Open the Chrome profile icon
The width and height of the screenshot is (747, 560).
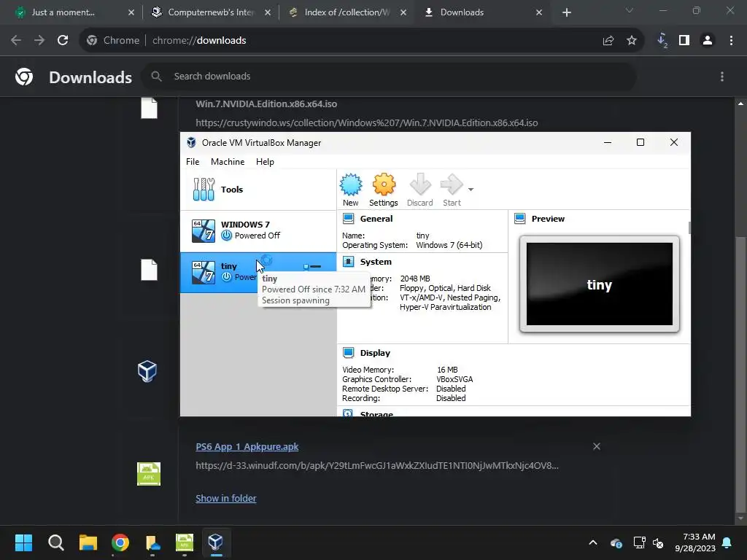708,41
